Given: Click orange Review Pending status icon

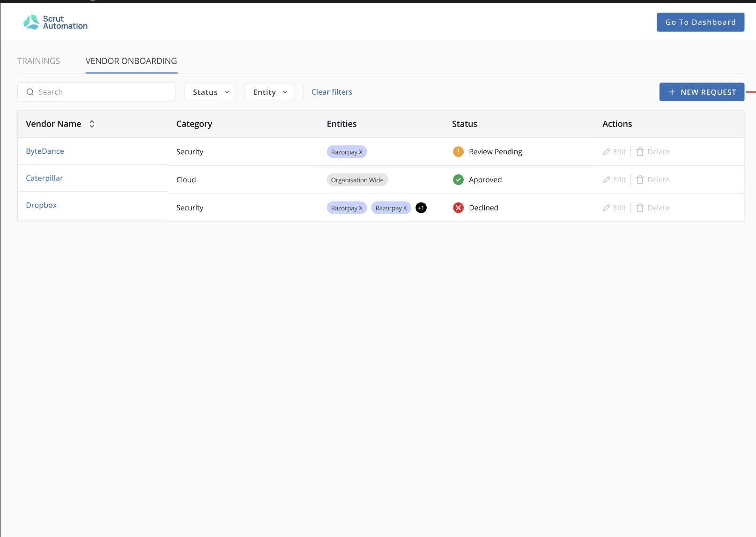Looking at the screenshot, I should click(458, 151).
